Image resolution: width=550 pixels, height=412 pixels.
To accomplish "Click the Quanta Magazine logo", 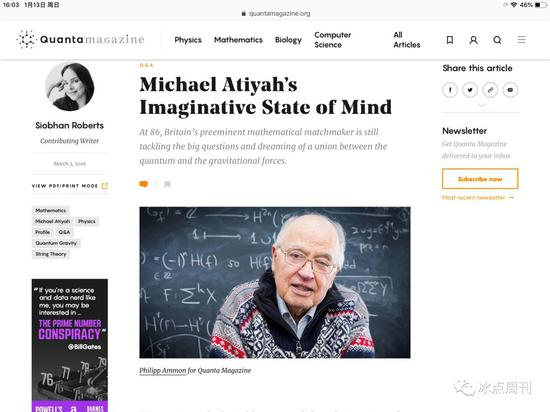I will pos(80,39).
